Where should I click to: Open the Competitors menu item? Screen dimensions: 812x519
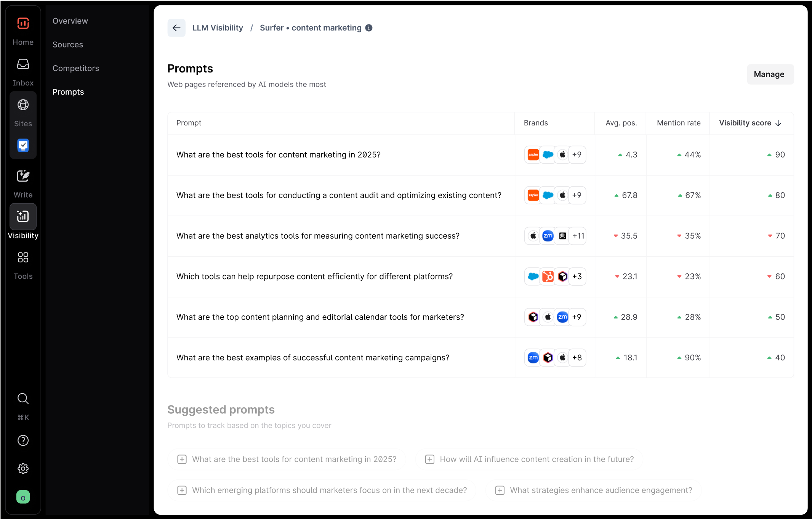tap(75, 68)
